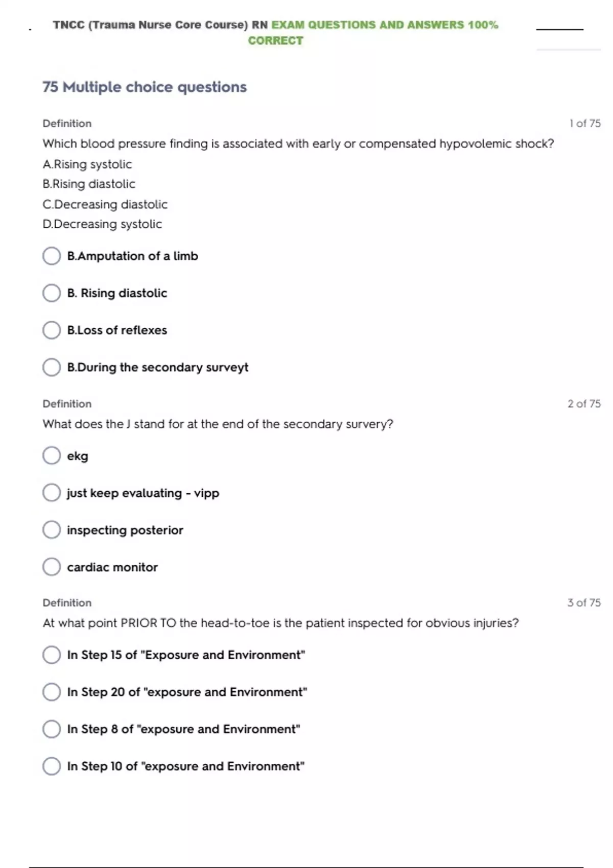
Task: Choose the 'cardiac monitor' answer
Action: click(x=52, y=567)
